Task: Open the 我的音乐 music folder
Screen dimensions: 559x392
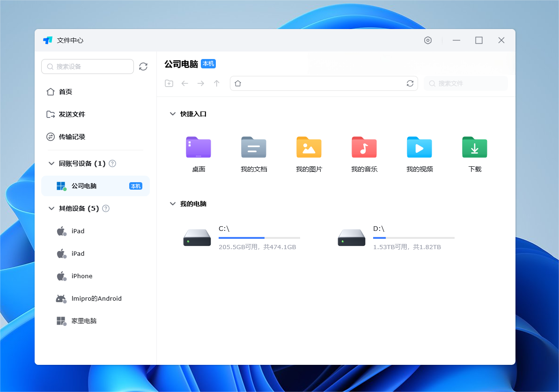Action: (364, 148)
